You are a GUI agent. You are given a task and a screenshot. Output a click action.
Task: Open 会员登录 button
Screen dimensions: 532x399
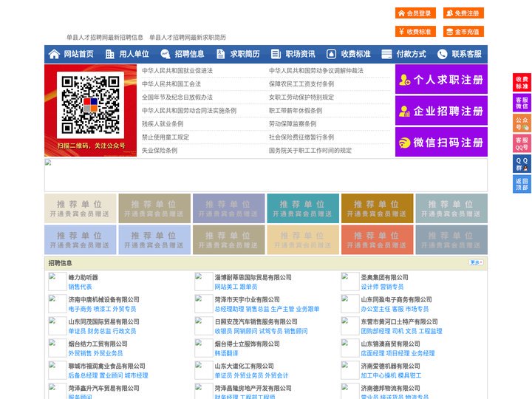click(415, 13)
